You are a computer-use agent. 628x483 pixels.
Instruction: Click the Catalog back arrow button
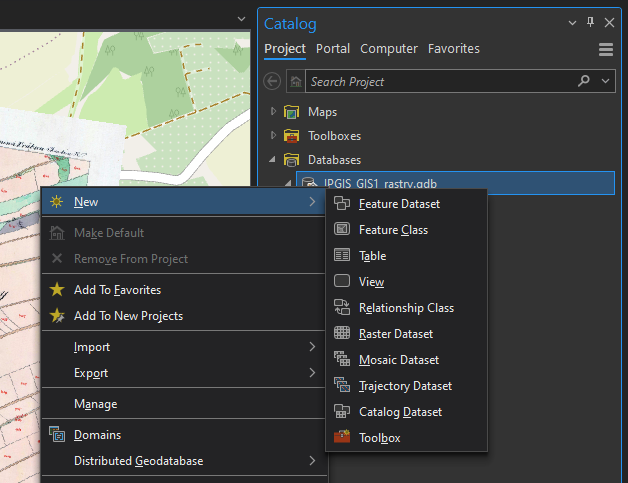click(x=272, y=81)
